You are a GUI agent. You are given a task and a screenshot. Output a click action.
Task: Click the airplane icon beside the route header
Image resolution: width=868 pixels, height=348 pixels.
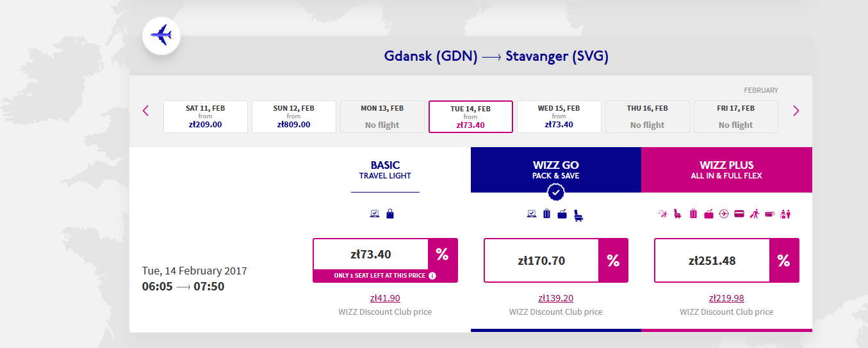pos(161,35)
